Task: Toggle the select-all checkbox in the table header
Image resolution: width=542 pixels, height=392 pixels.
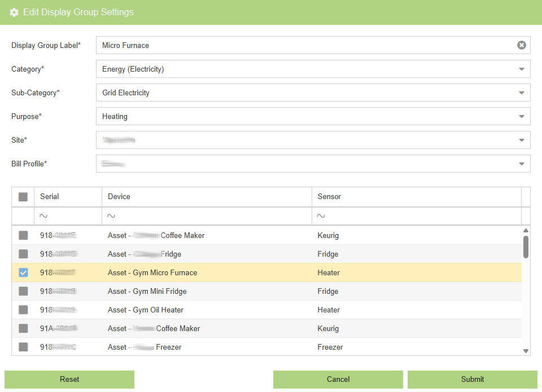Action: click(23, 196)
